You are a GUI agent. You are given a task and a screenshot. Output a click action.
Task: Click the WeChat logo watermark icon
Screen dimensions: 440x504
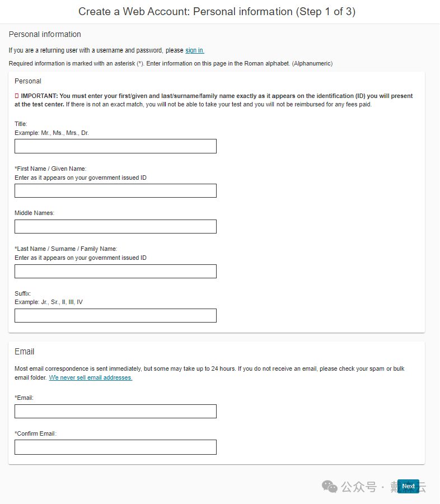pyautogui.click(x=329, y=487)
